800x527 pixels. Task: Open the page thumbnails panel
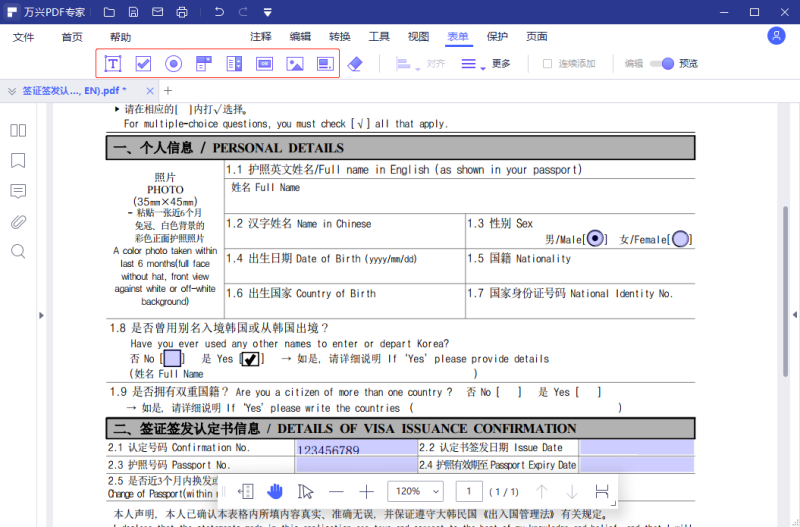click(18, 131)
